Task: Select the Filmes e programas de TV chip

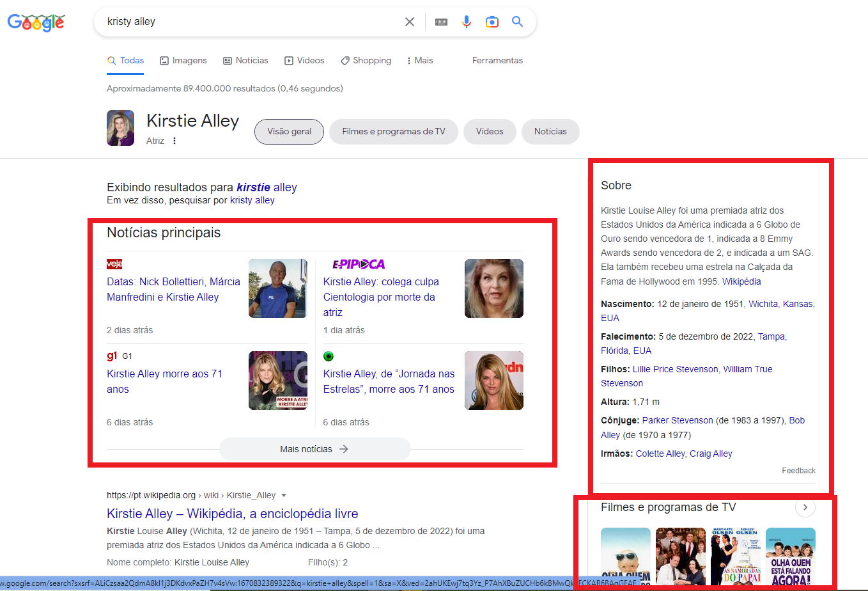Action: 394,131
